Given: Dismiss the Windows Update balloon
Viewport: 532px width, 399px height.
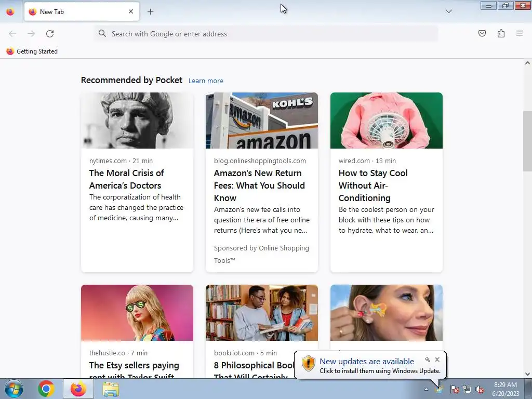Looking at the screenshot, I should click(437, 360).
